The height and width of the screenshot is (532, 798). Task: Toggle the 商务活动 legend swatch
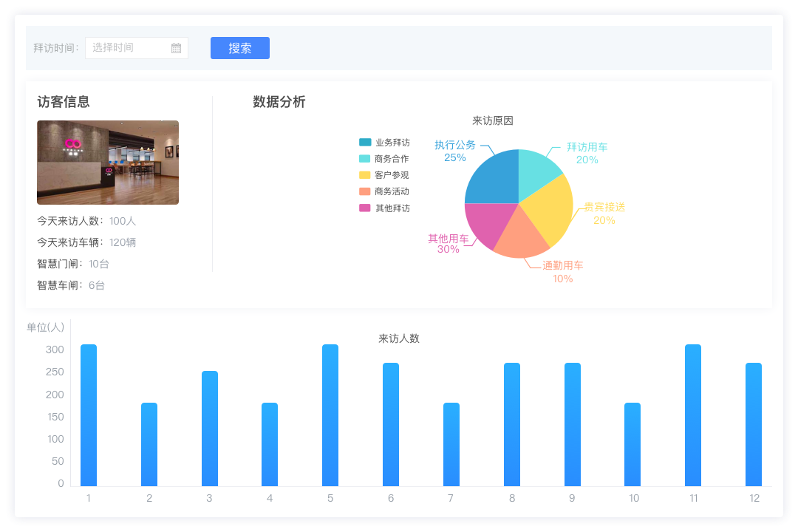[365, 191]
